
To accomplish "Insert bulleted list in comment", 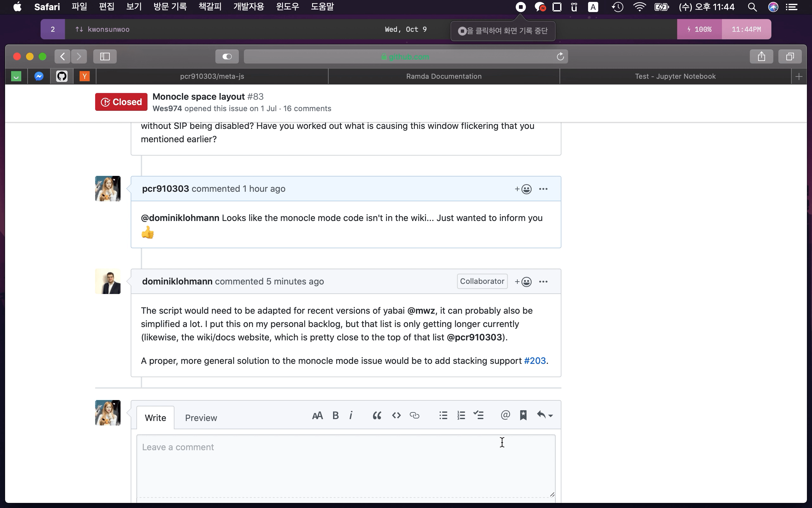I will tap(443, 416).
